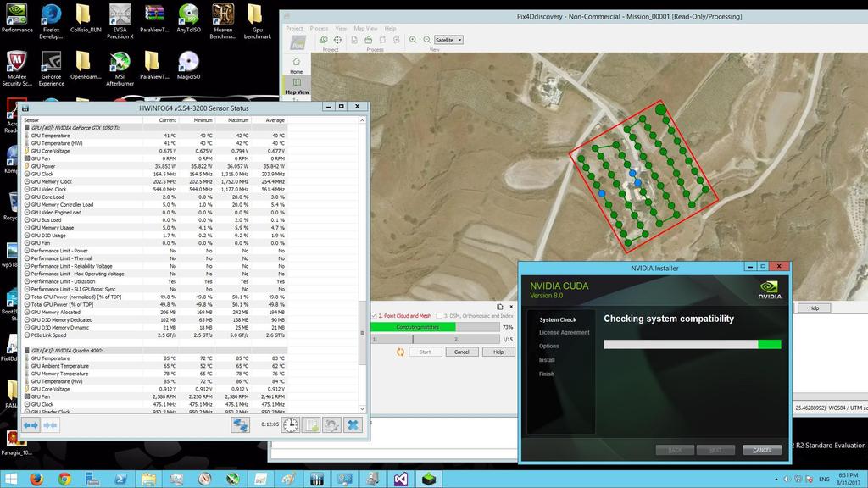This screenshot has width=868, height=488.
Task: Open the Gpu benchmark folder
Action: (258, 21)
